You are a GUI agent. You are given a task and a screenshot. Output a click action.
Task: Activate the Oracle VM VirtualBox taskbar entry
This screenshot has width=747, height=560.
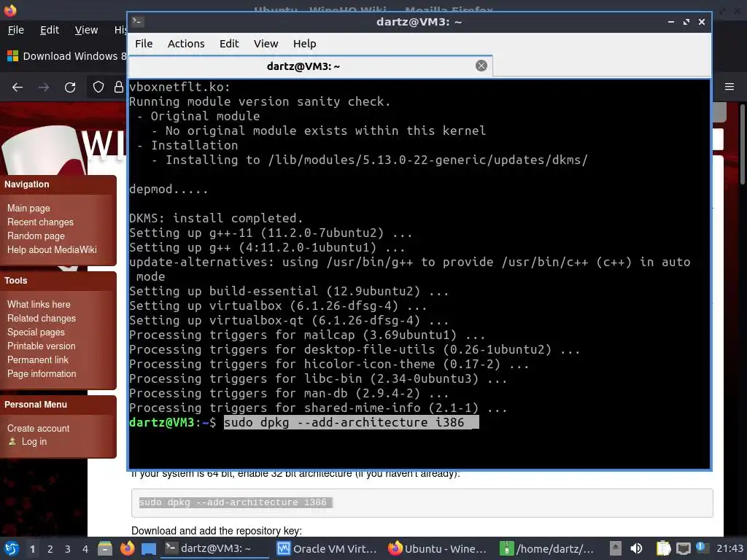327,548
